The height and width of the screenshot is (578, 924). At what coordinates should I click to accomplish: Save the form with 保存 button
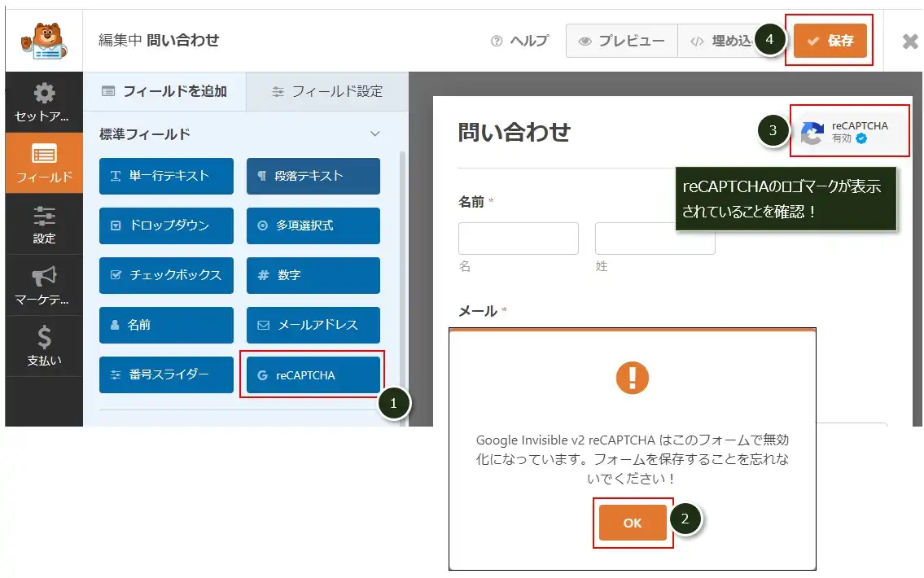[830, 41]
